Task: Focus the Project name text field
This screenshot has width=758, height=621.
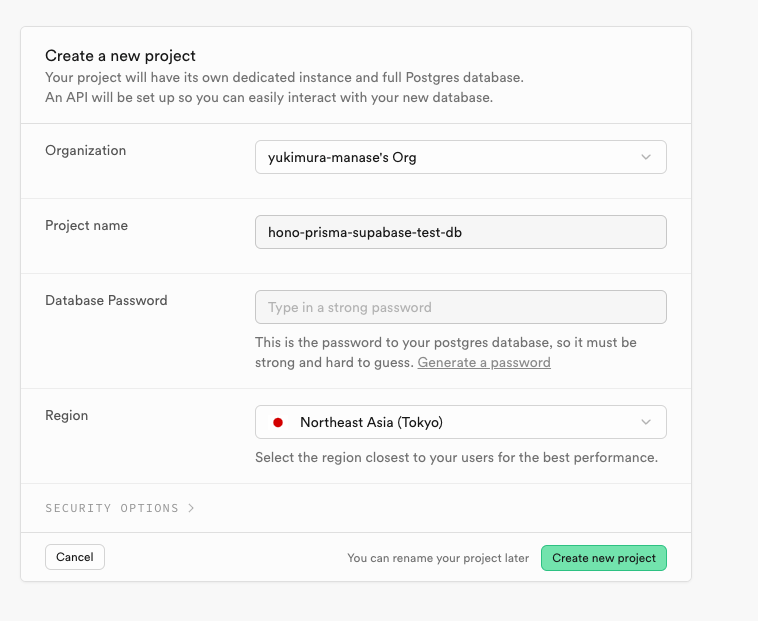Action: pyautogui.click(x=461, y=232)
